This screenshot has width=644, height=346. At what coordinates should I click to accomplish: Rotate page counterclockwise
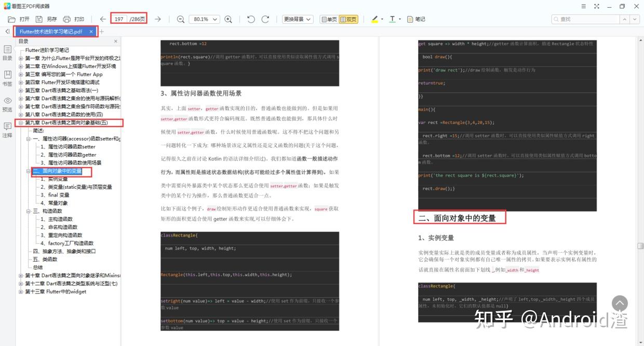point(251,19)
